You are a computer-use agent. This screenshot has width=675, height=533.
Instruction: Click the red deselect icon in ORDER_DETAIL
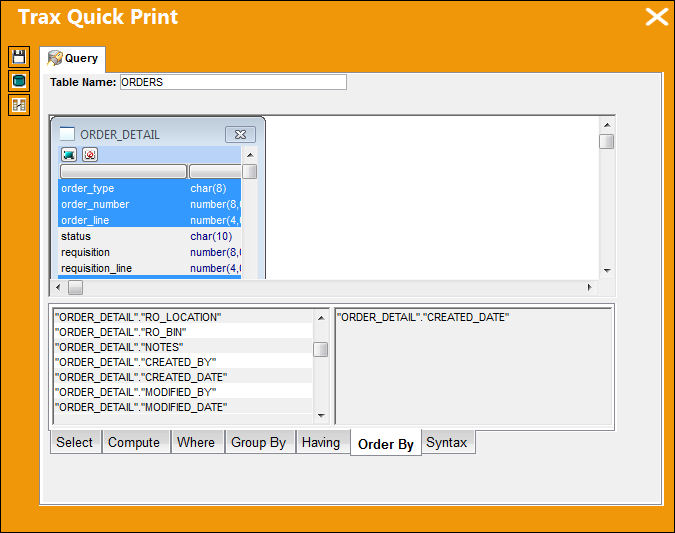(x=90, y=154)
